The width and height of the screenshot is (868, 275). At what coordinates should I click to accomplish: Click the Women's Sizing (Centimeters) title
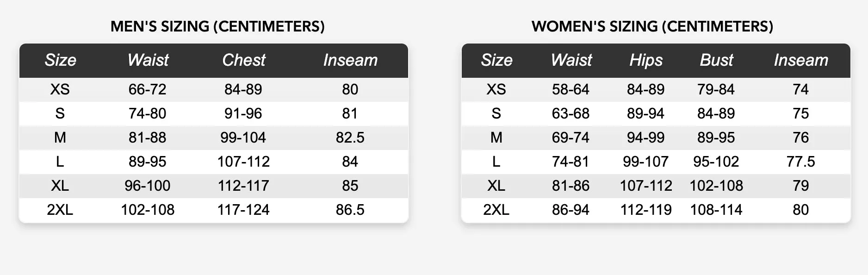pyautogui.click(x=652, y=26)
